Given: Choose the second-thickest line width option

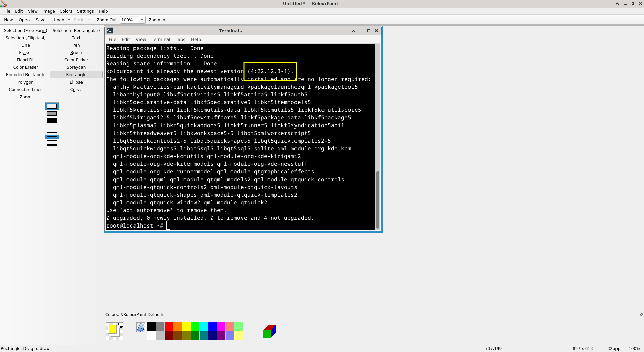Looking at the screenshot, I should pyautogui.click(x=52, y=141).
